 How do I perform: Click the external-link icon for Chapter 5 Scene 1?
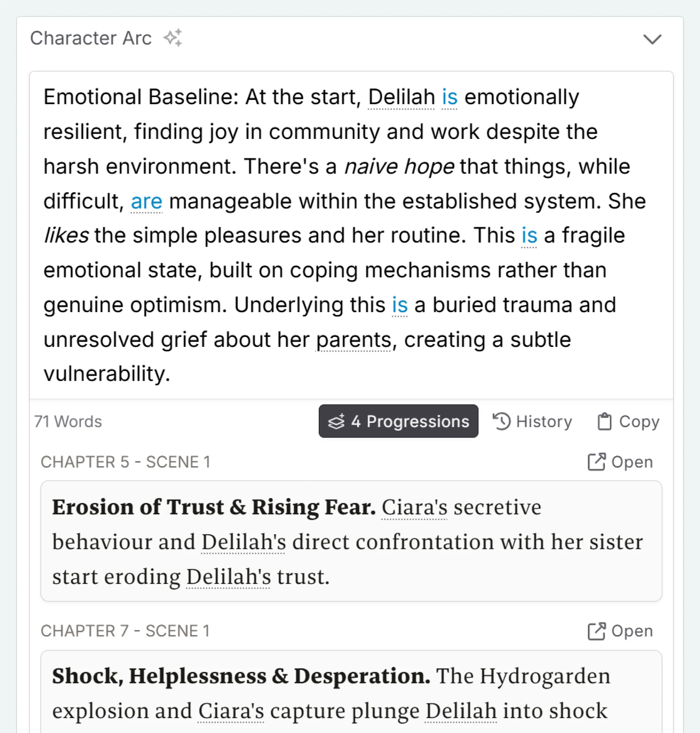pos(597,462)
